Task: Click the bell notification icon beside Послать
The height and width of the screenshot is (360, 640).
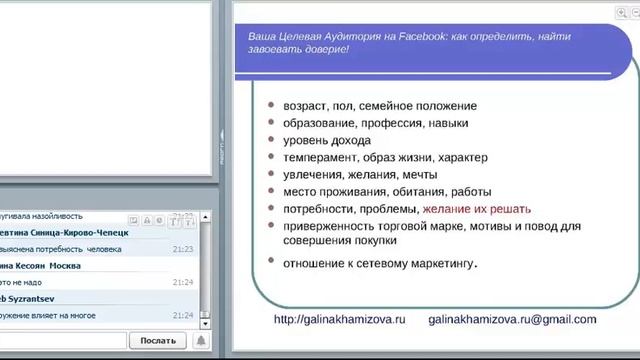Action: pos(201,340)
